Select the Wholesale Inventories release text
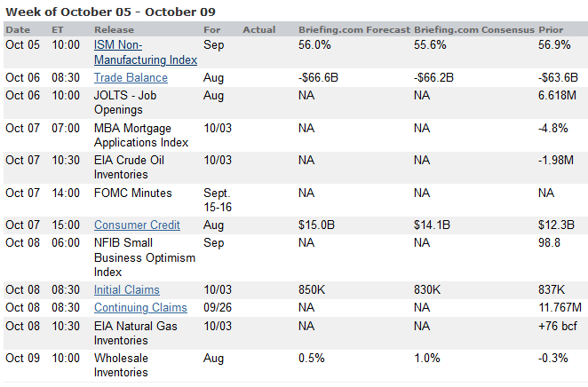 (x=122, y=366)
